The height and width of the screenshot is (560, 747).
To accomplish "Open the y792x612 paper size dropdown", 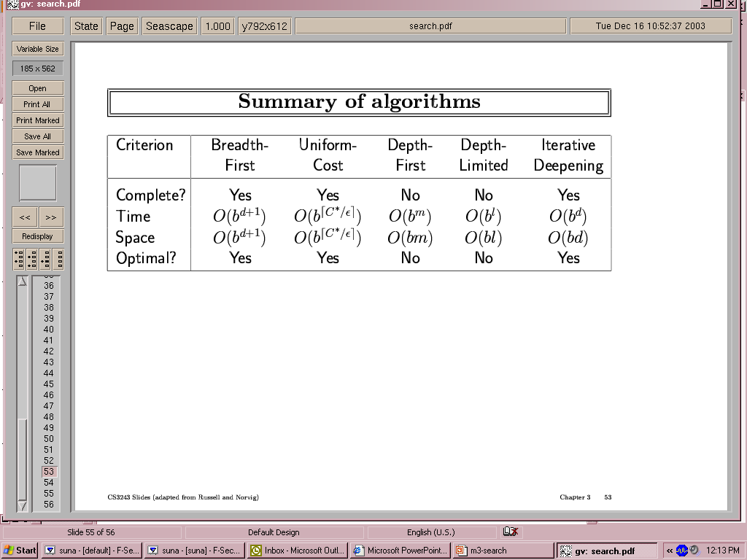I will pyautogui.click(x=265, y=26).
